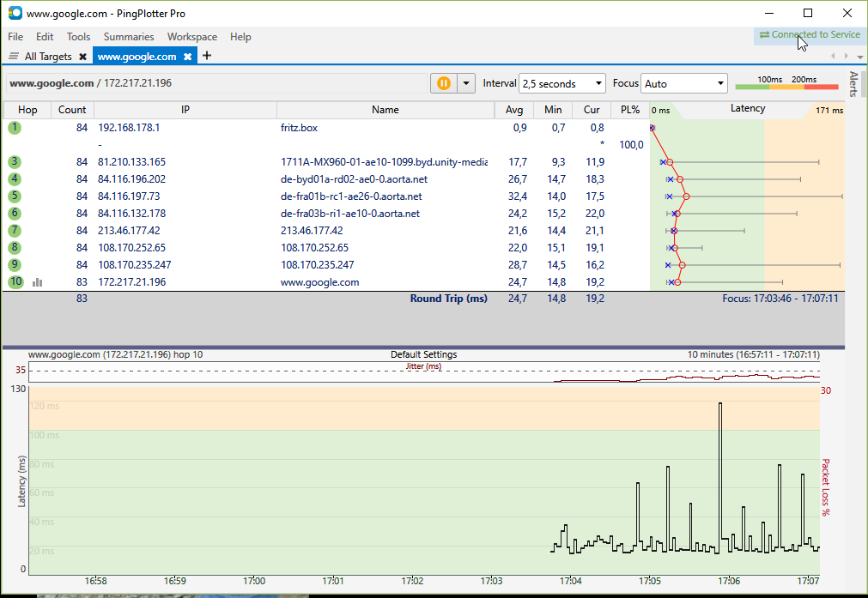Click the tab scroll right arrow
The image size is (868, 598).
tap(846, 56)
